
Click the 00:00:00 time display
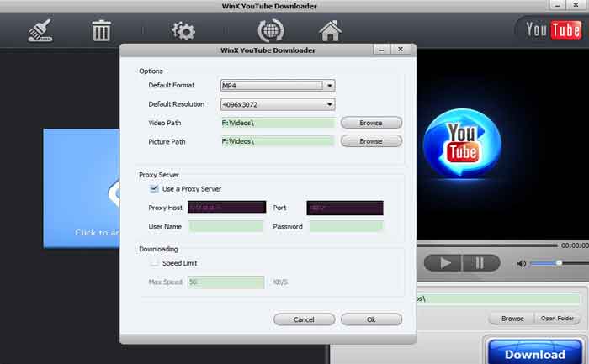click(575, 245)
